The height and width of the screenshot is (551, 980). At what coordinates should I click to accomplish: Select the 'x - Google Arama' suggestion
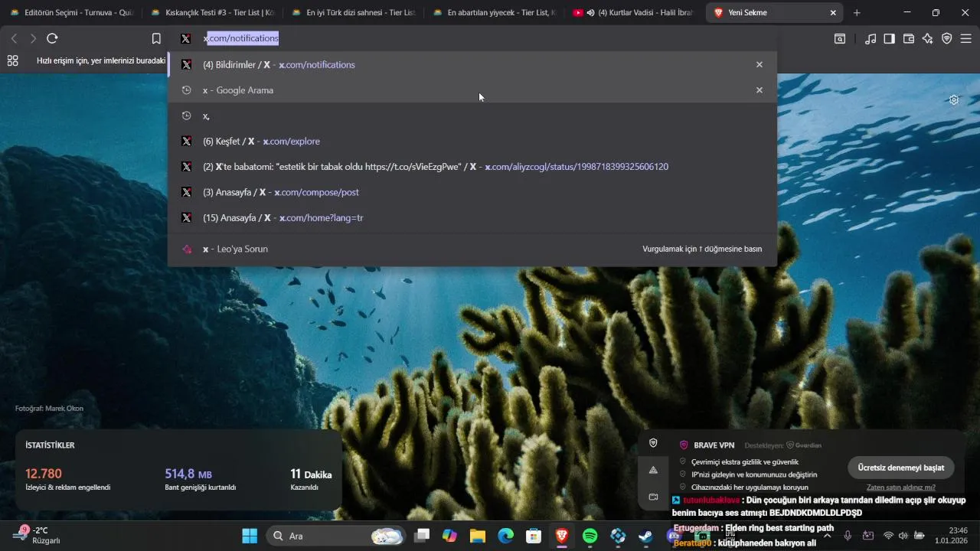(472, 90)
